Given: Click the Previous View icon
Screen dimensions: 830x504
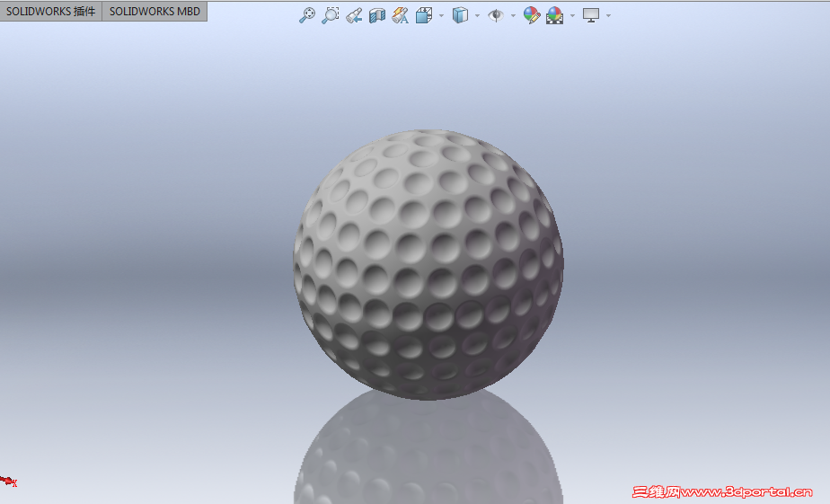Looking at the screenshot, I should [354, 15].
